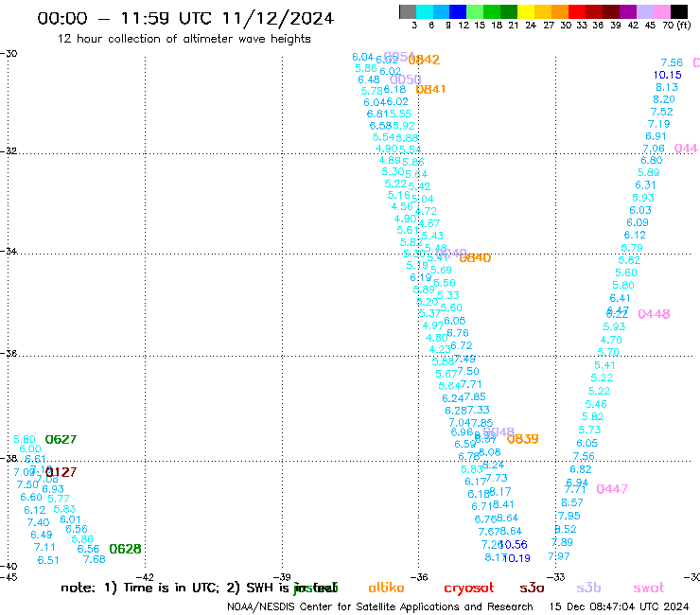Click the bright red 33 ft legend swatch
The height and width of the screenshot is (615, 700).
[x=577, y=11]
